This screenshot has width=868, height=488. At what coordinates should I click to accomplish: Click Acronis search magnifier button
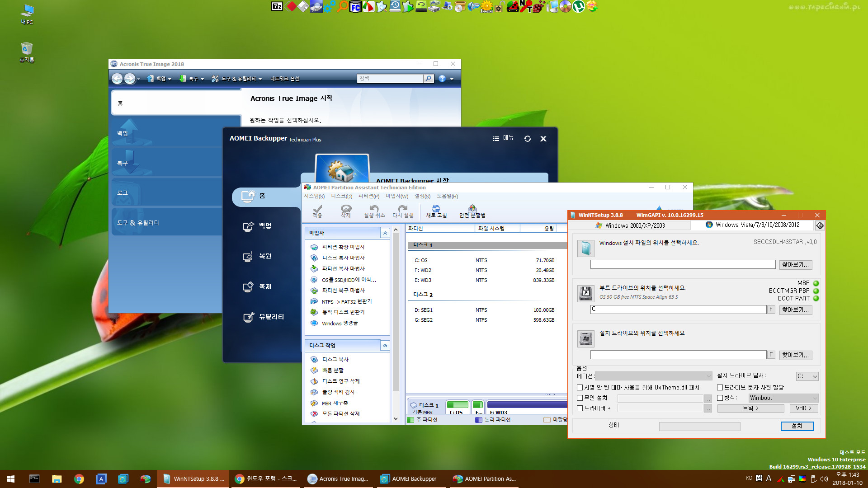428,79
